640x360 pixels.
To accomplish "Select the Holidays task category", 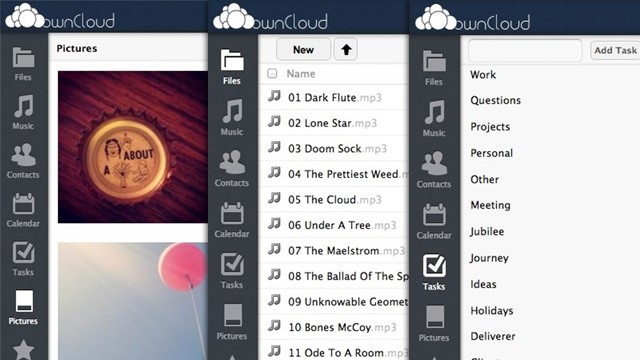I will coord(492,311).
